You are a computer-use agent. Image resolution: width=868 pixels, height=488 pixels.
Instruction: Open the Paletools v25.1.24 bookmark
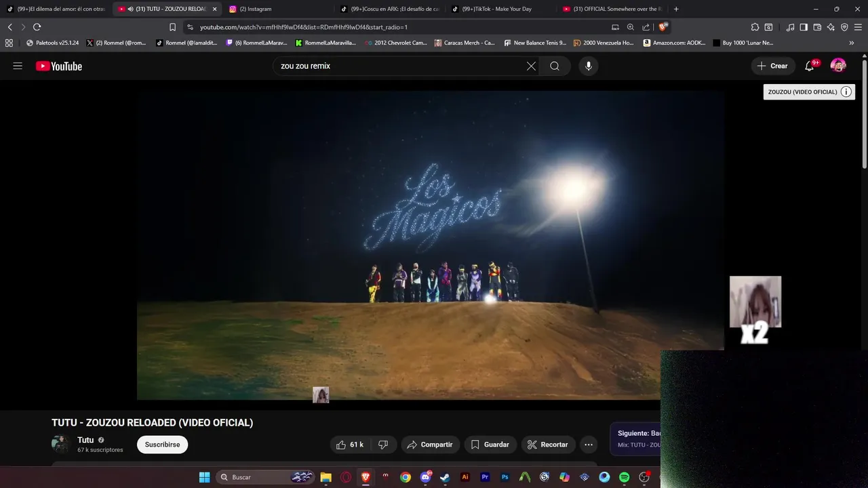click(53, 43)
